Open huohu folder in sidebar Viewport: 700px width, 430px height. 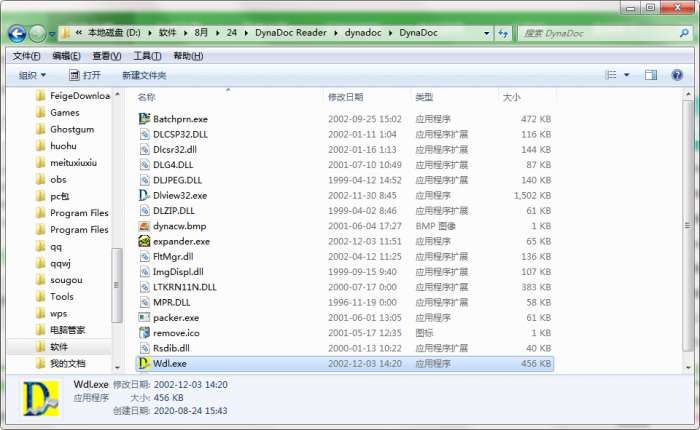click(x=56, y=146)
